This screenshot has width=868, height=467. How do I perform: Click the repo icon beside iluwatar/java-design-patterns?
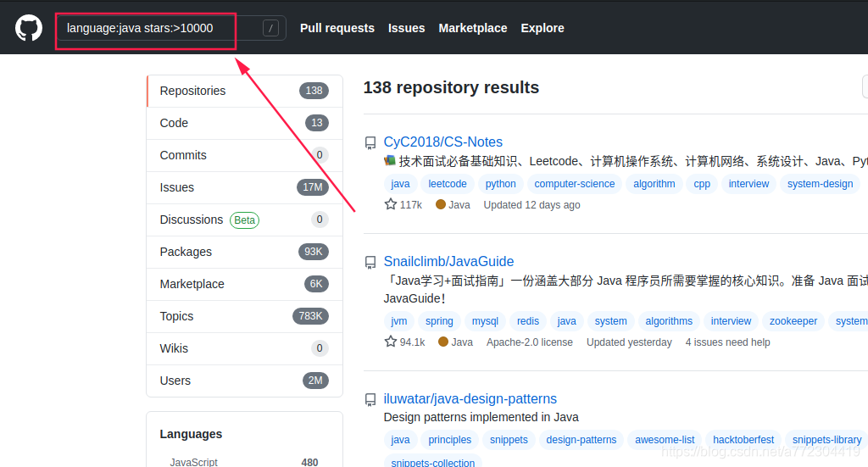click(370, 399)
